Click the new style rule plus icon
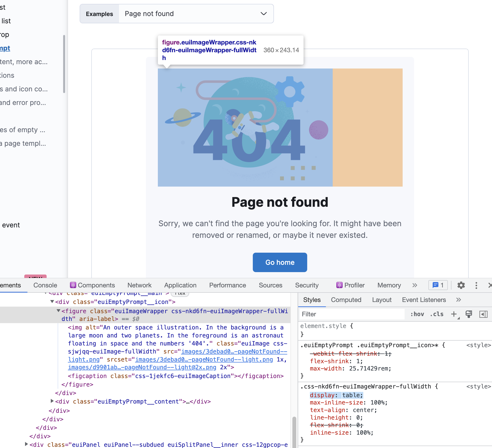492x448 pixels. (454, 314)
